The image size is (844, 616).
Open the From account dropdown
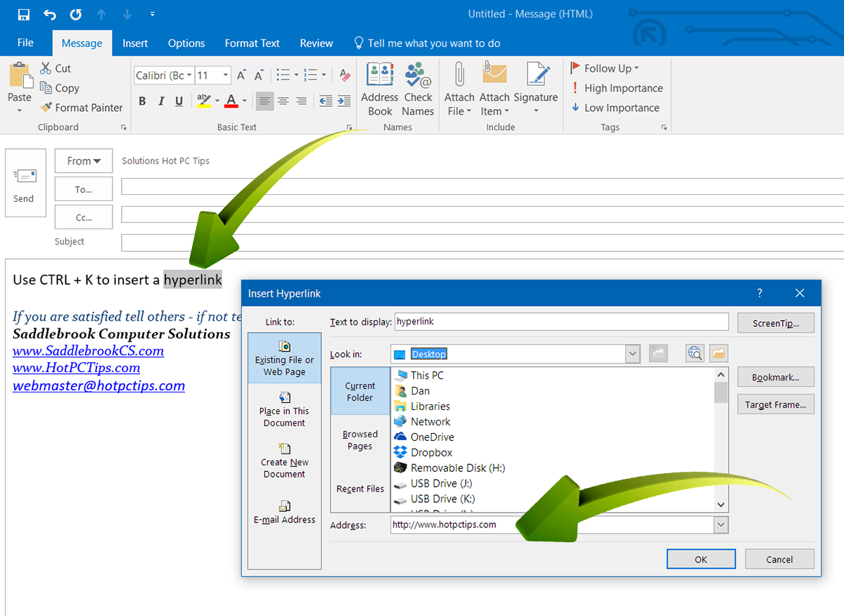point(84,161)
